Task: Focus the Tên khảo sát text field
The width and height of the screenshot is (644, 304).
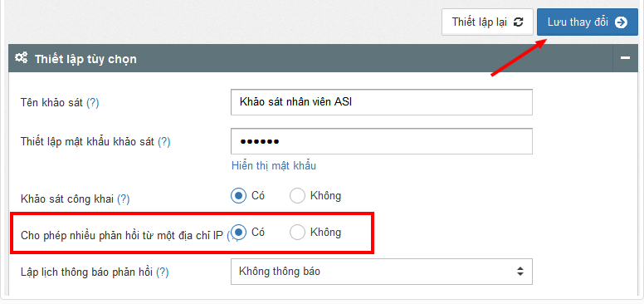Action: click(382, 102)
